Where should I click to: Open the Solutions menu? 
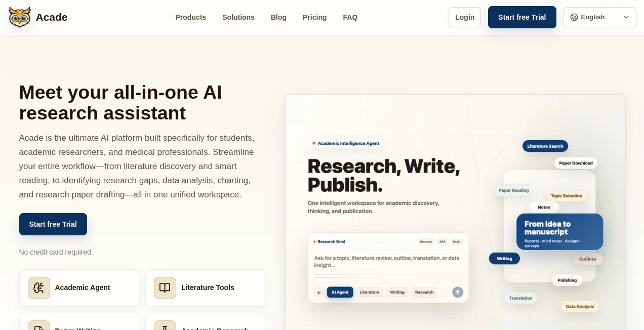point(238,17)
